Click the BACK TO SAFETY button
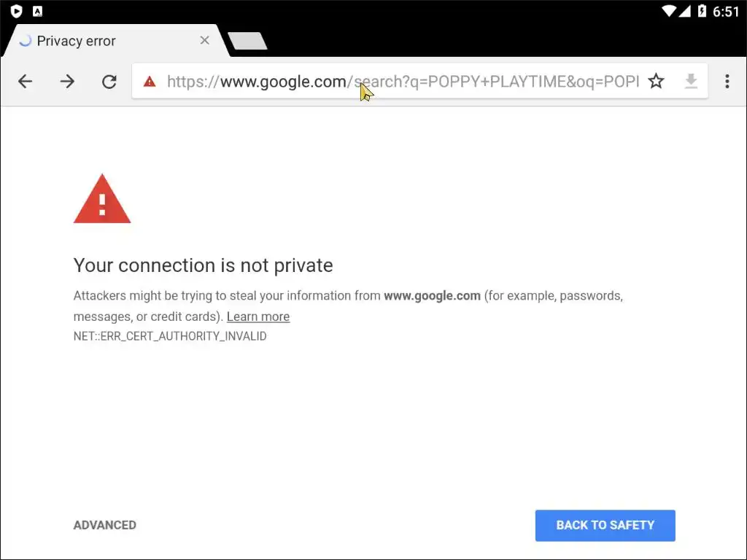 605,525
